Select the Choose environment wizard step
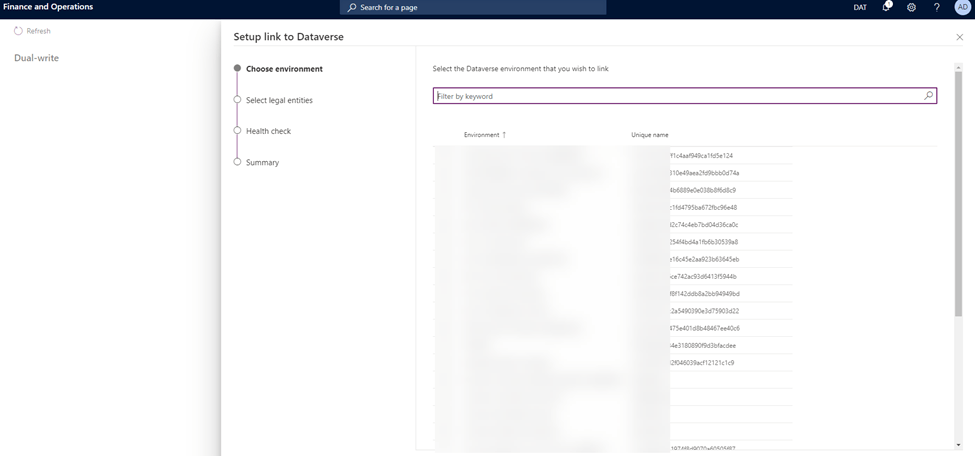The height and width of the screenshot is (456, 975). pyautogui.click(x=284, y=69)
